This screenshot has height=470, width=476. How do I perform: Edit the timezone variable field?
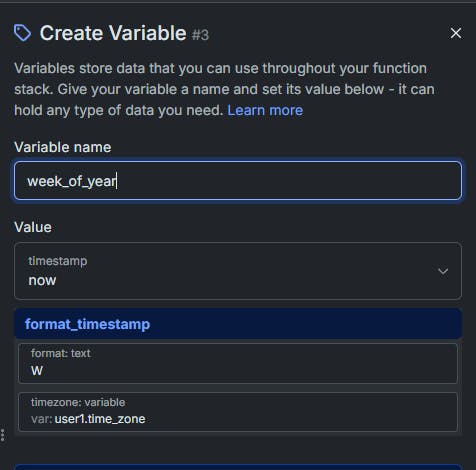pos(238,412)
